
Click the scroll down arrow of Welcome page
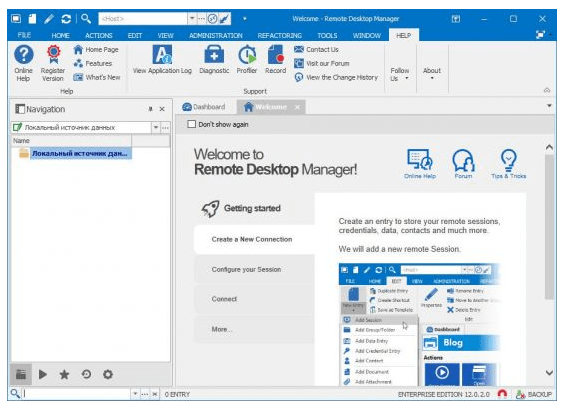click(x=549, y=373)
